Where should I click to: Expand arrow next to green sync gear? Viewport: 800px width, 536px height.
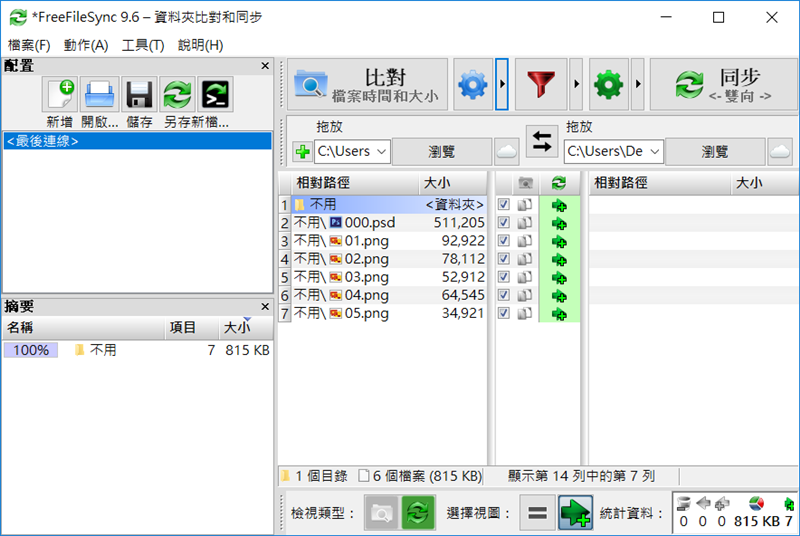[x=638, y=84]
